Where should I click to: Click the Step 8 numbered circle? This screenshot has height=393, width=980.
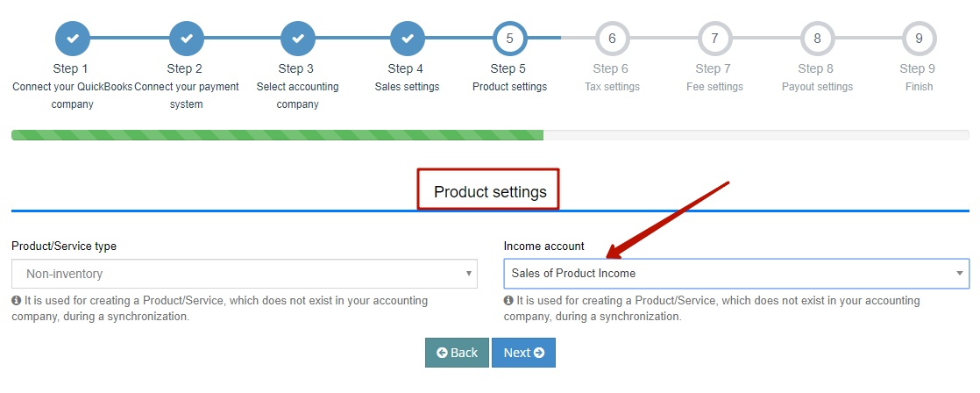pos(817,39)
